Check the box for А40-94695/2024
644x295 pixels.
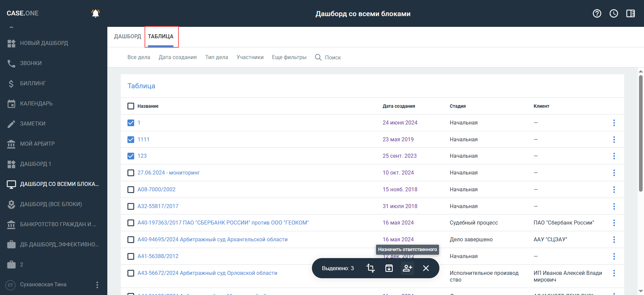pyautogui.click(x=131, y=240)
